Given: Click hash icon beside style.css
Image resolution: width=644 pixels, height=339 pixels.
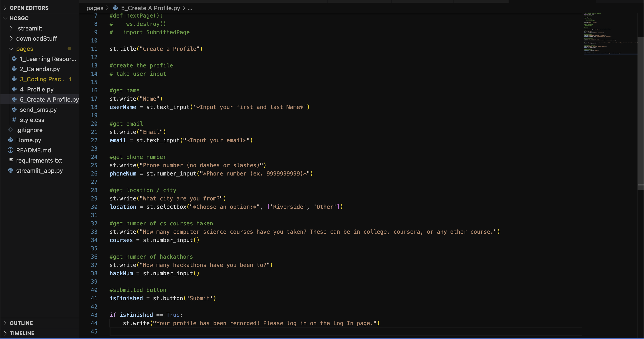Looking at the screenshot, I should [14, 120].
